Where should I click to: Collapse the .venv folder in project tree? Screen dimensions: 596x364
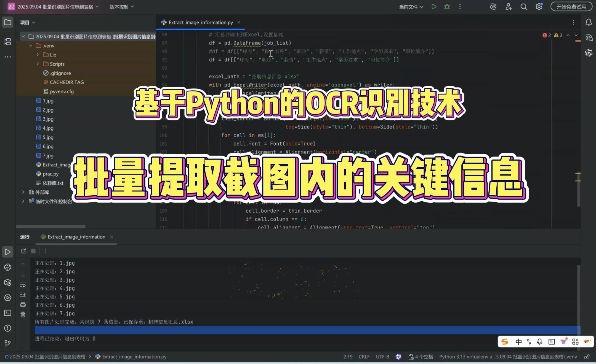[31, 45]
